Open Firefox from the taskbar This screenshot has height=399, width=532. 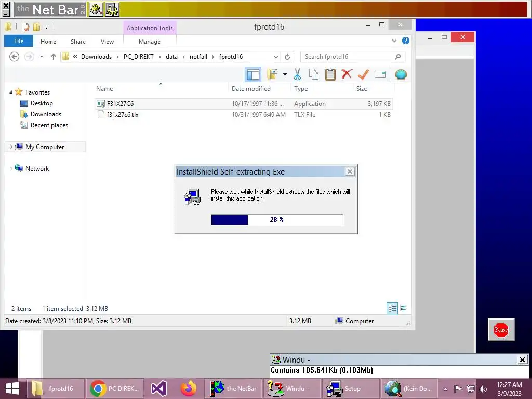point(189,389)
